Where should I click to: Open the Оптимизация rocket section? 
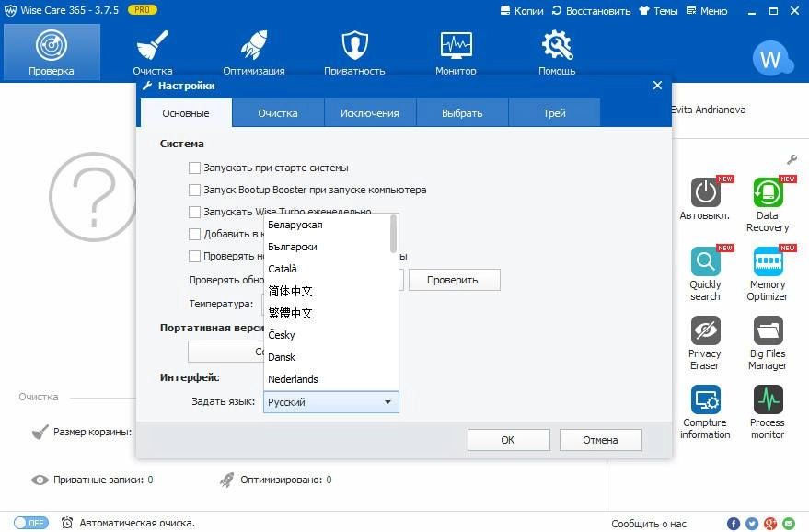[254, 52]
